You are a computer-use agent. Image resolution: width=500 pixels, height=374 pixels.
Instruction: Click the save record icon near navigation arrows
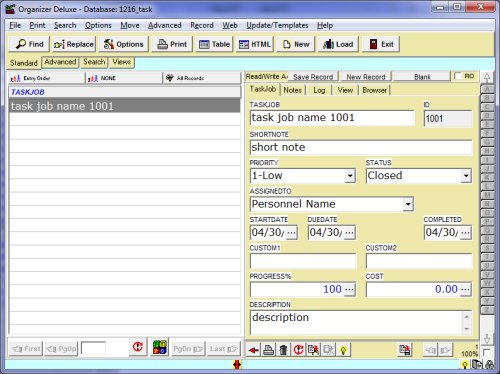click(x=405, y=350)
